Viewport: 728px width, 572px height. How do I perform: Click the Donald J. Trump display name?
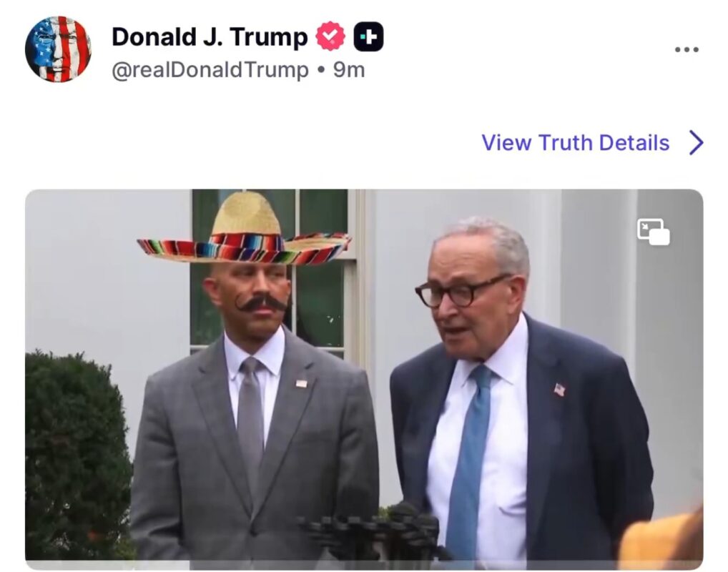click(x=210, y=36)
